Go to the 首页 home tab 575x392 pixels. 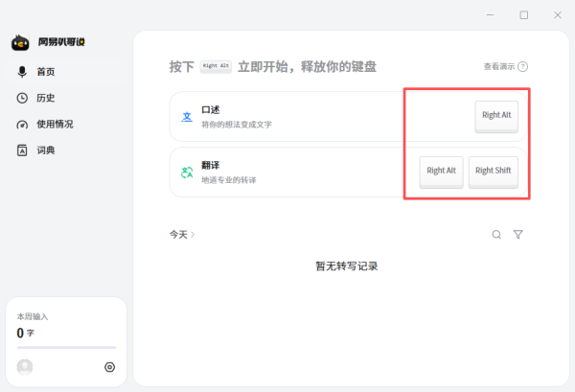pyautogui.click(x=66, y=72)
